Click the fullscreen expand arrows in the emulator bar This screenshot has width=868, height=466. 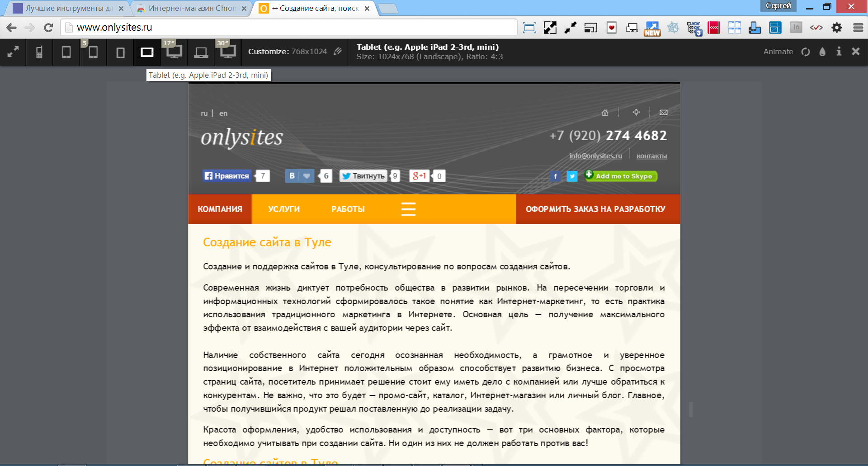(x=13, y=52)
